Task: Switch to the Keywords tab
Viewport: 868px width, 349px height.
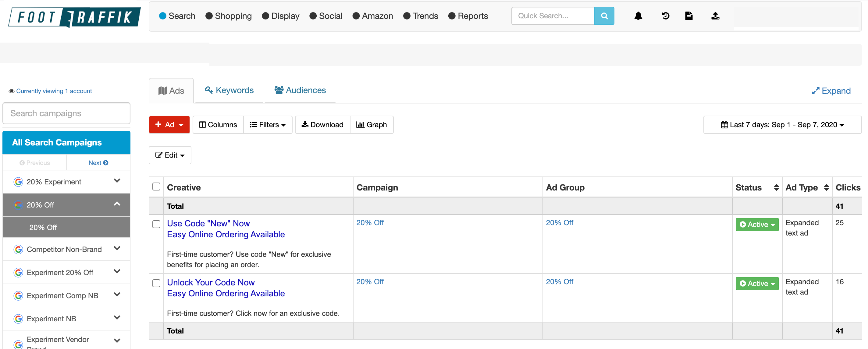Action: point(229,90)
